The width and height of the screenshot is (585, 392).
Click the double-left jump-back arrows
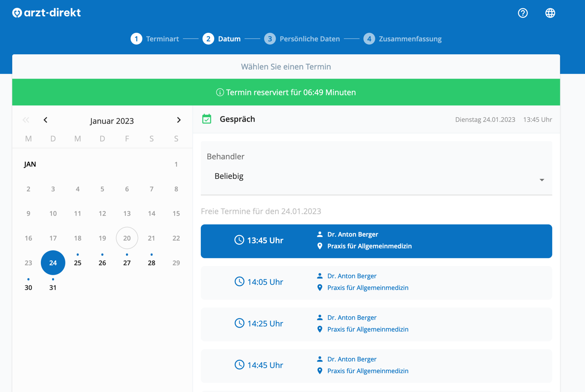pos(26,120)
